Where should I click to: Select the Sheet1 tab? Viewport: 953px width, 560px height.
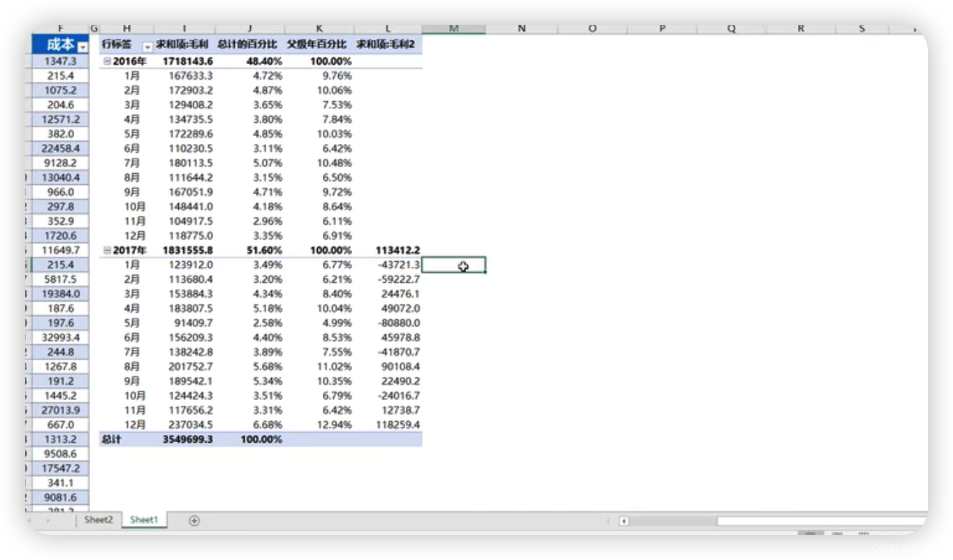click(x=144, y=520)
